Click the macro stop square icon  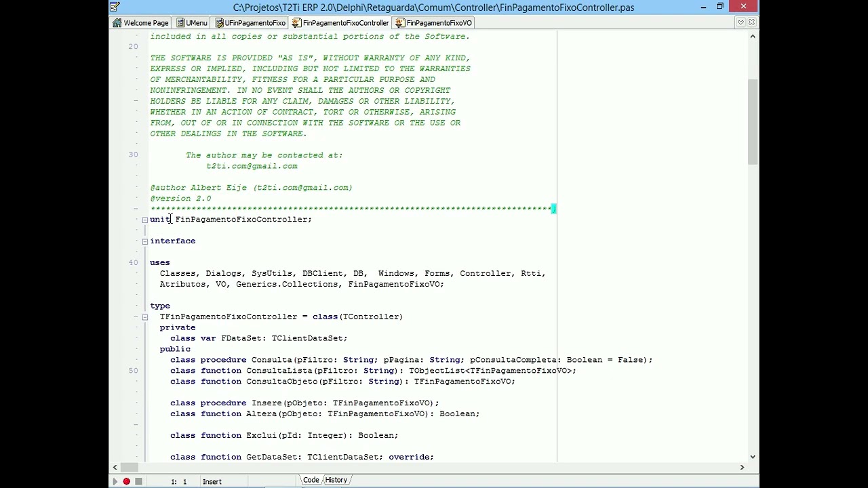pos(138,481)
